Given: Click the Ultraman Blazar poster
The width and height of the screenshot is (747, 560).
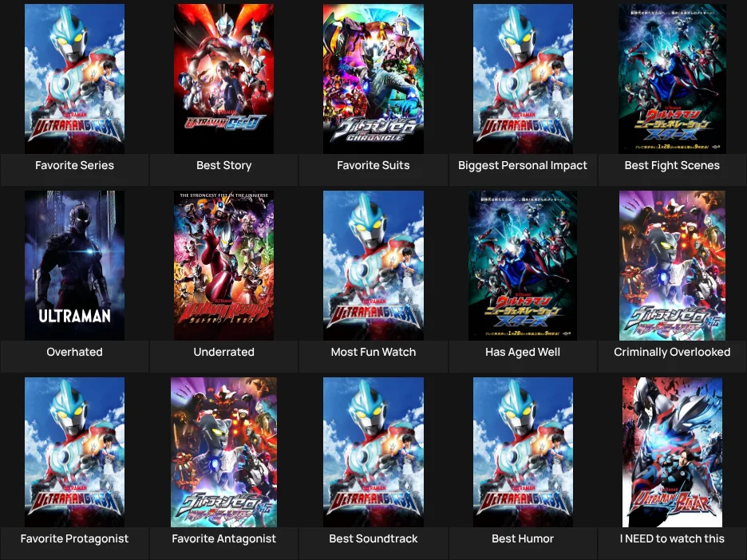Looking at the screenshot, I should point(672,452).
